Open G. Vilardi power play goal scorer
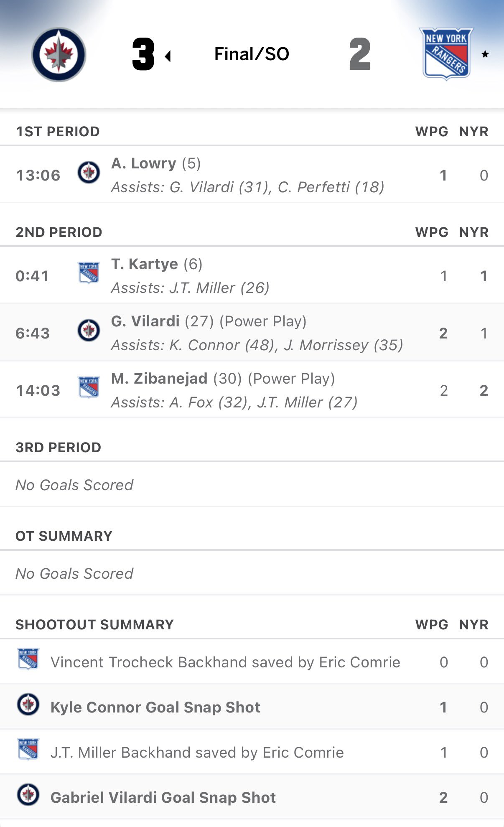Screen dimensions: 504x827 tap(145, 321)
